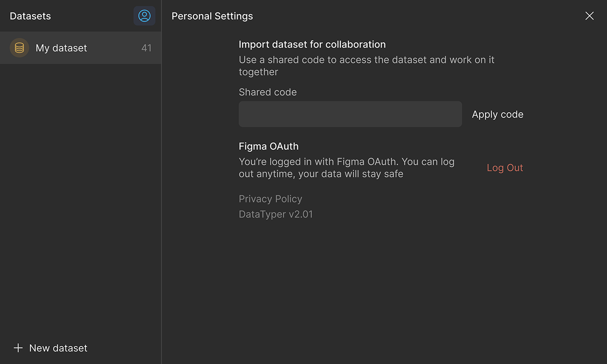The width and height of the screenshot is (607, 364).
Task: Open the Privacy Policy link
Action: pyautogui.click(x=270, y=199)
